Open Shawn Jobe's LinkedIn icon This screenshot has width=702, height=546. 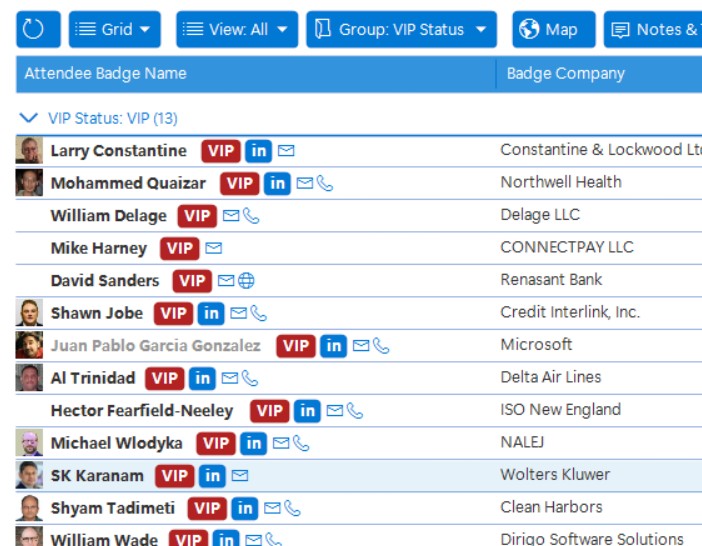[211, 313]
